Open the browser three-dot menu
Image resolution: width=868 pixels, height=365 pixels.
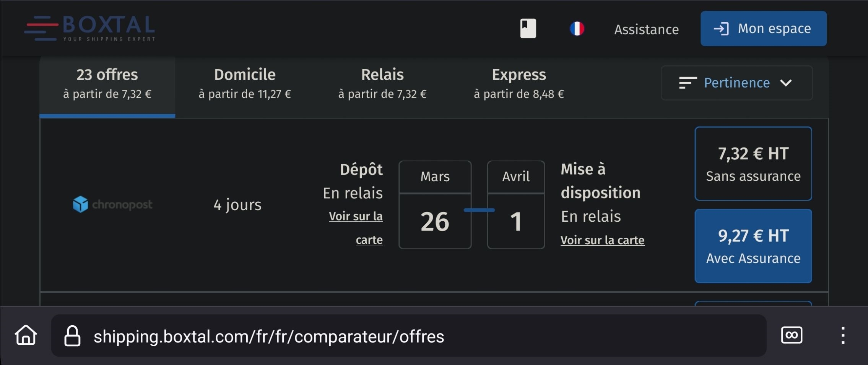pyautogui.click(x=842, y=335)
